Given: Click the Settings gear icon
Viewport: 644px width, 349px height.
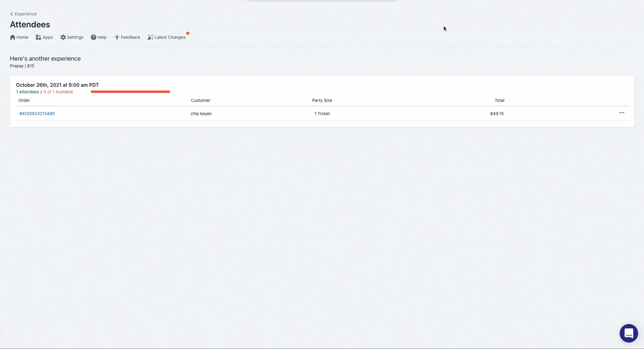Looking at the screenshot, I should pos(63,37).
